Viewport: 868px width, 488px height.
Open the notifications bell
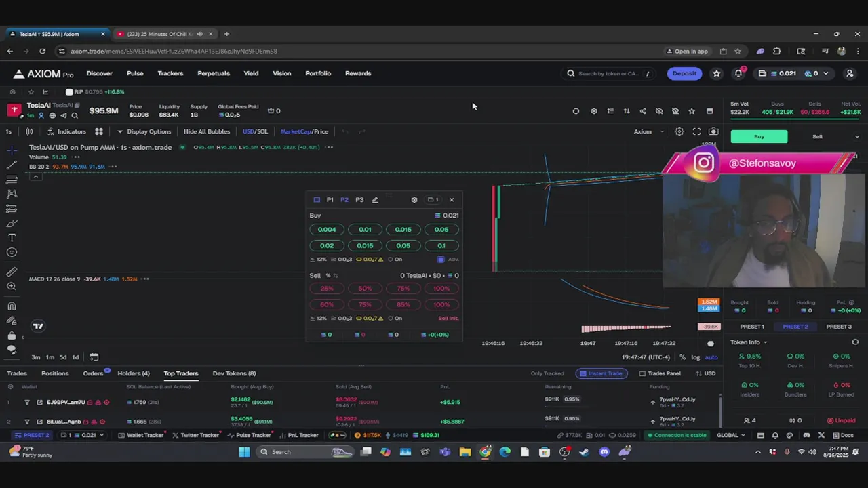tap(738, 73)
